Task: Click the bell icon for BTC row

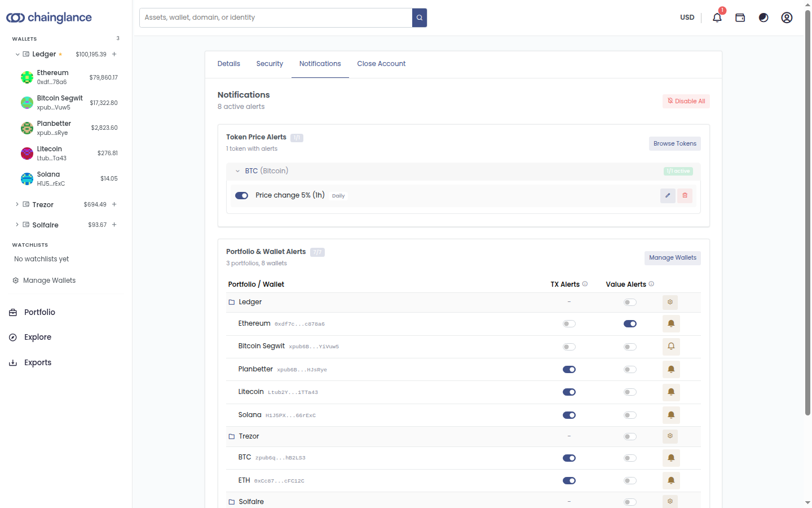Action: coord(671,458)
